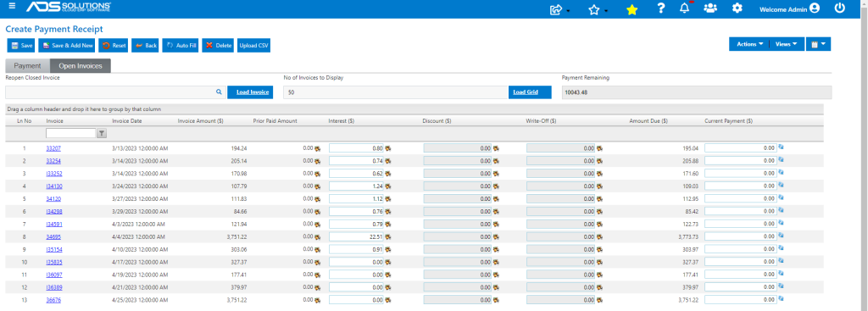
Task: Click the interest icon next to 1.24
Action: coord(388,186)
